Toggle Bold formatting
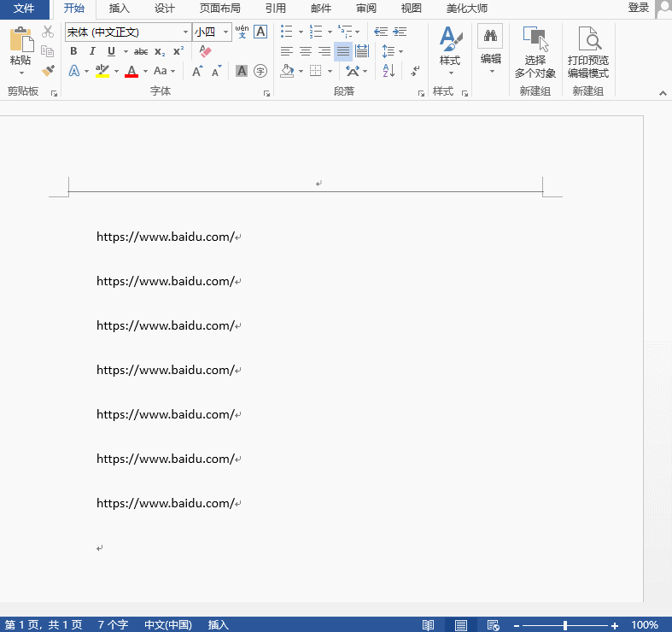Viewport: 672px width, 632px height. click(73, 51)
